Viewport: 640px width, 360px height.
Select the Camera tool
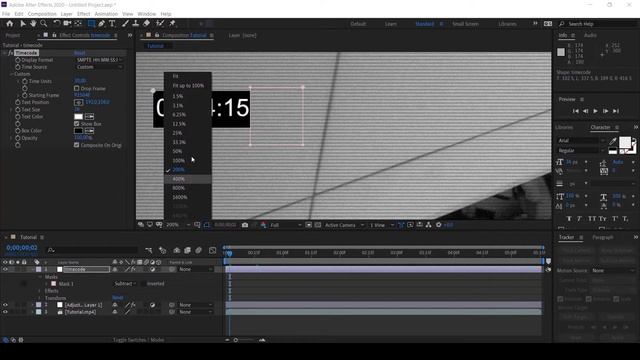click(x=67, y=24)
